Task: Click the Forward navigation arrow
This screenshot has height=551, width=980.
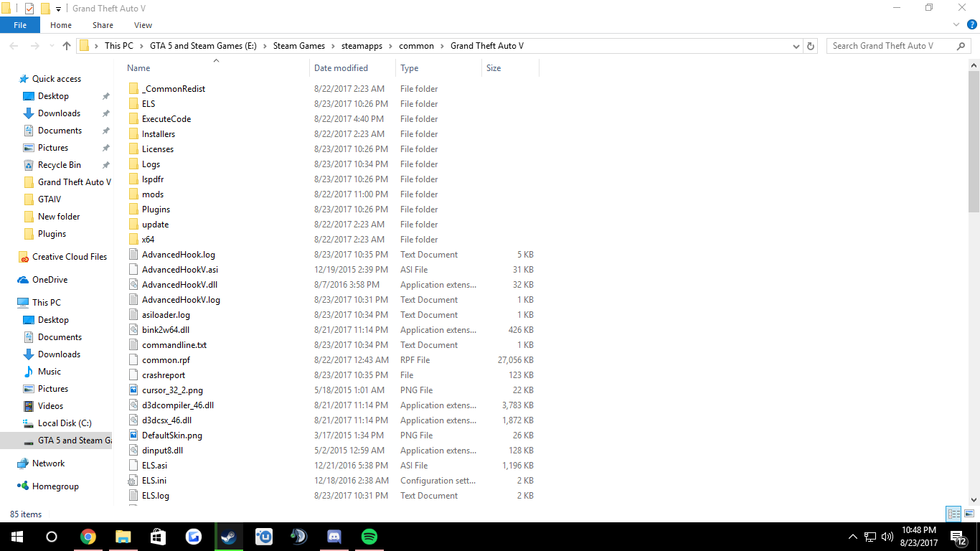Action: point(34,46)
